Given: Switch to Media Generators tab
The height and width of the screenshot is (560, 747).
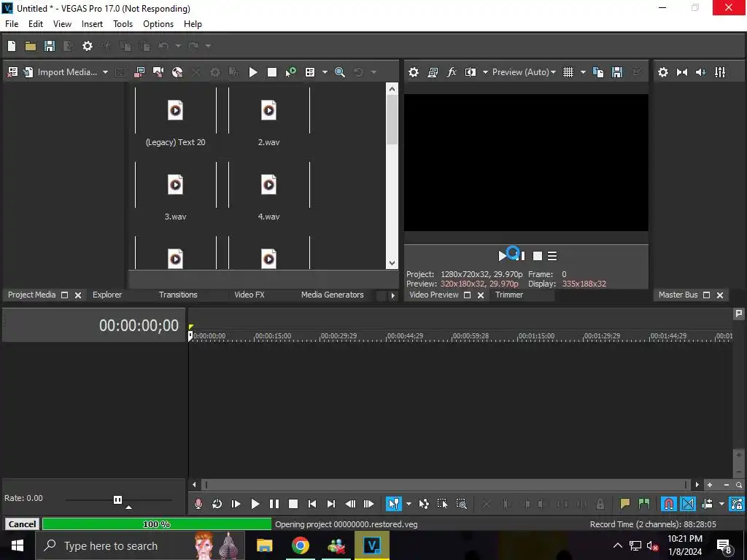Looking at the screenshot, I should click(x=333, y=295).
